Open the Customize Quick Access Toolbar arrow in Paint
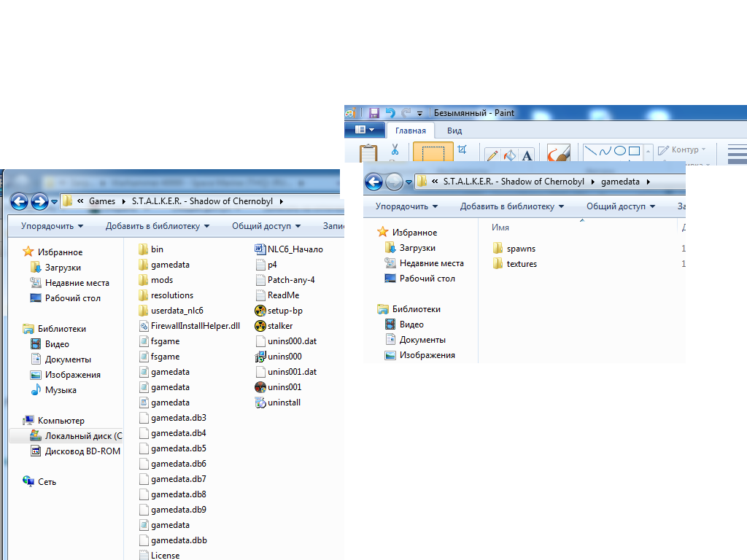This screenshot has width=747, height=560. (x=419, y=113)
